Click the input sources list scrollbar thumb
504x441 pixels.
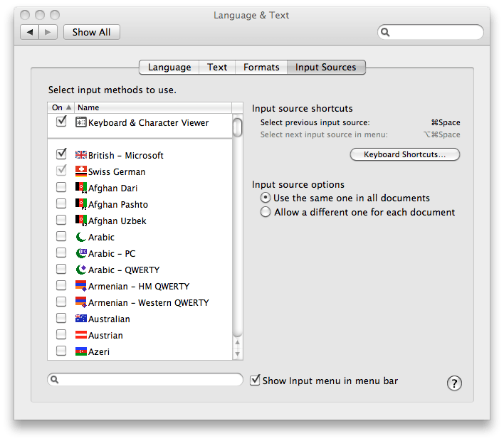(237, 127)
